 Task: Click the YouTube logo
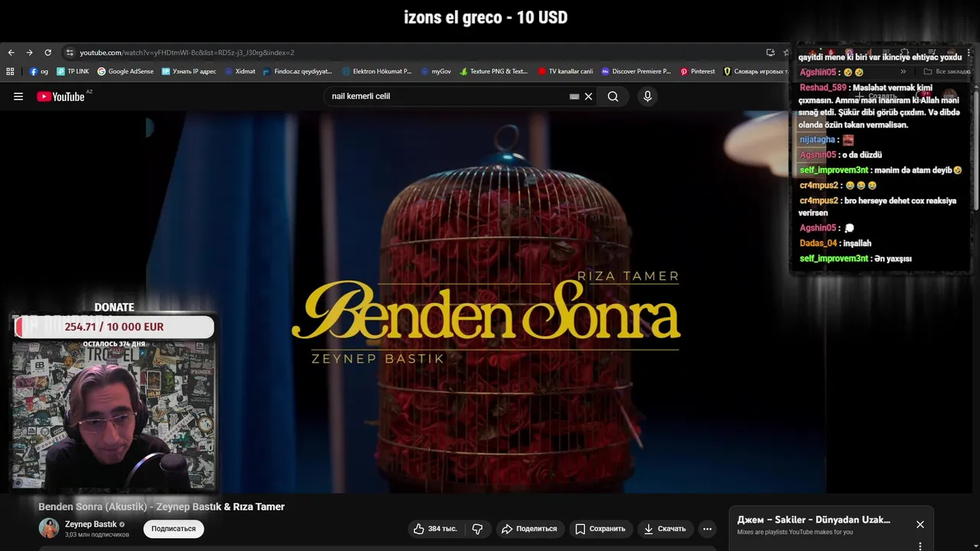[60, 96]
